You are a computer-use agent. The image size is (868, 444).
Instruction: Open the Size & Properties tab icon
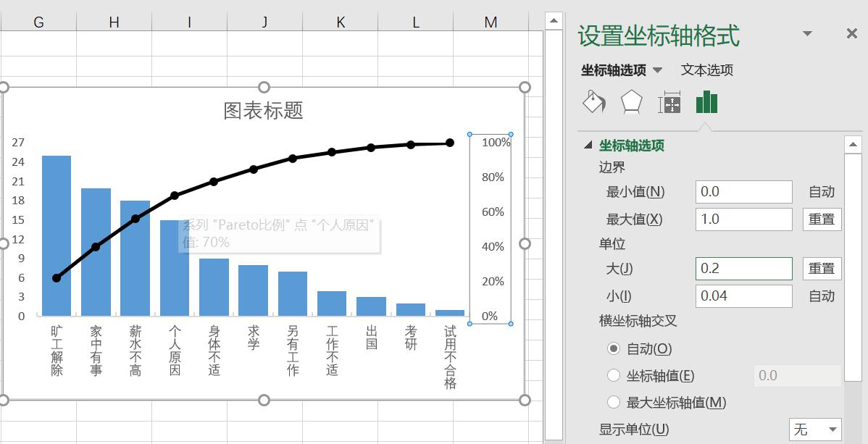pyautogui.click(x=669, y=104)
